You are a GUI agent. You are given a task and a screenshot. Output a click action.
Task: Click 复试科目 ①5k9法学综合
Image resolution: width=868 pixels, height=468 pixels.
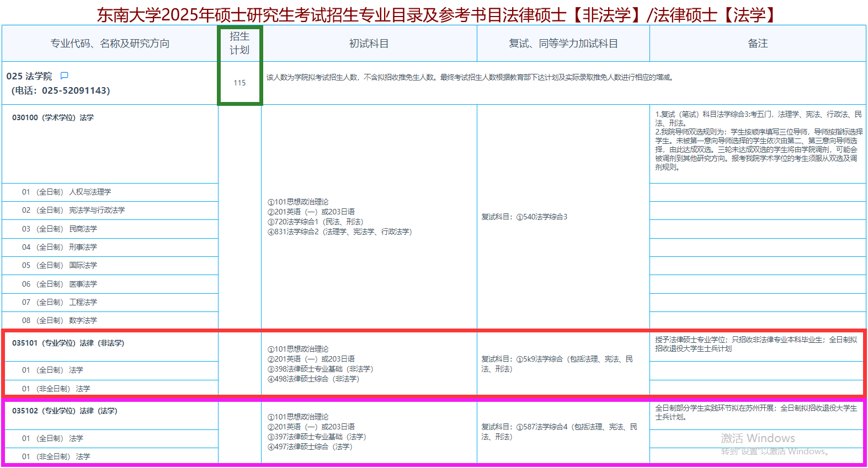click(x=557, y=364)
